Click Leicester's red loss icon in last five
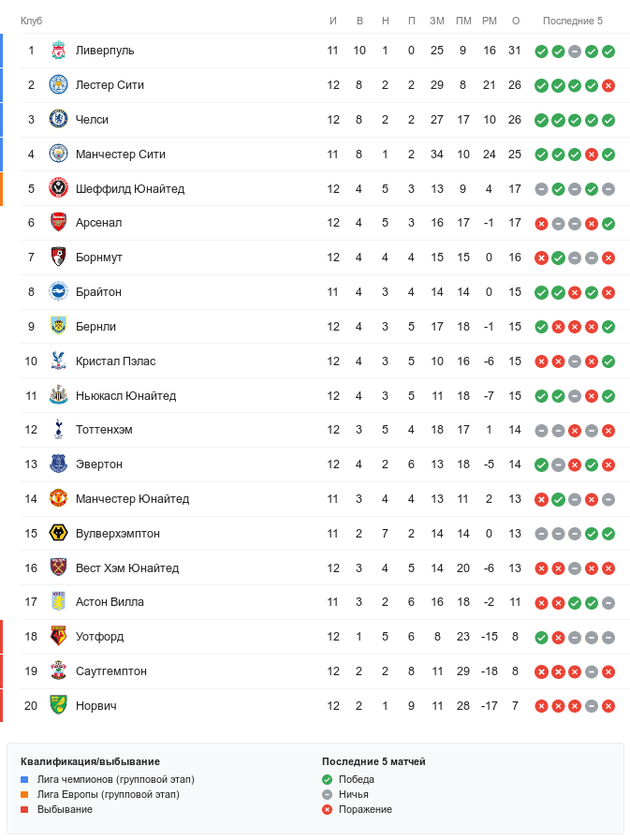 [608, 86]
